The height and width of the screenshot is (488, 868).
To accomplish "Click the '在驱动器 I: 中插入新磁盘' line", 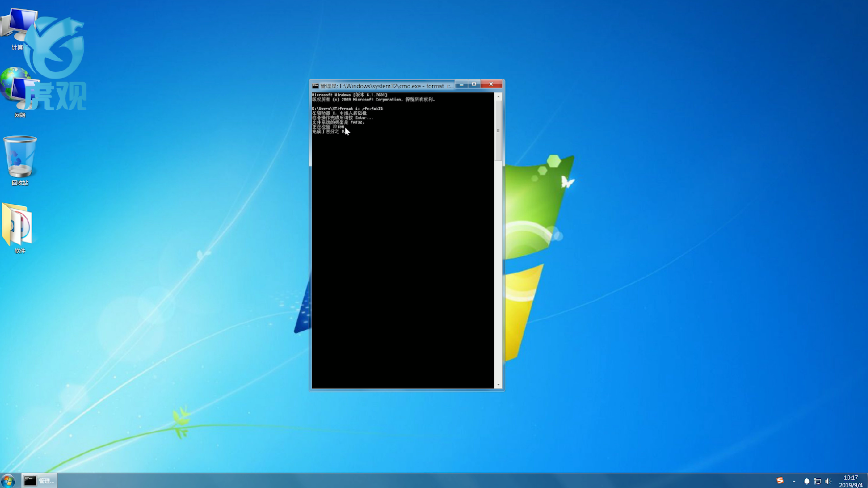I will tap(339, 113).
